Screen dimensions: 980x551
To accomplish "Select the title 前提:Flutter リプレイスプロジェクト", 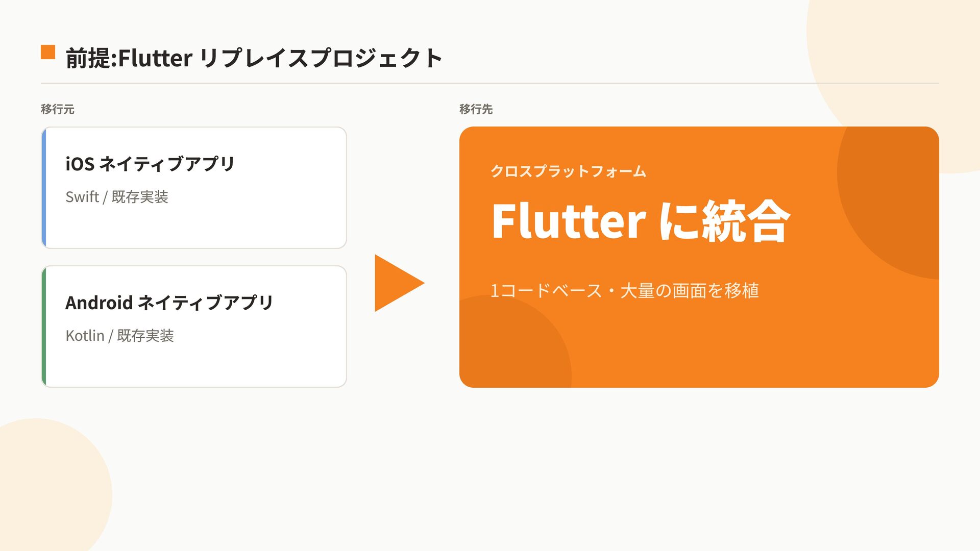I will pyautogui.click(x=254, y=58).
